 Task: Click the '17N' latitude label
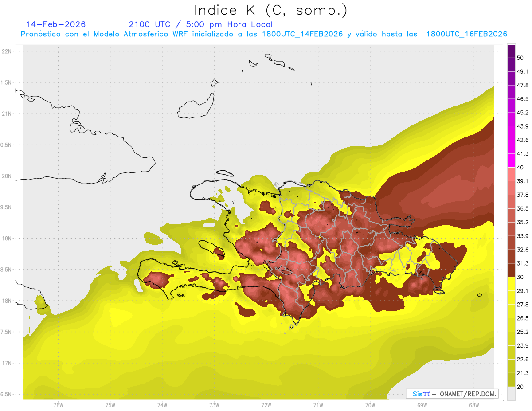point(8,363)
